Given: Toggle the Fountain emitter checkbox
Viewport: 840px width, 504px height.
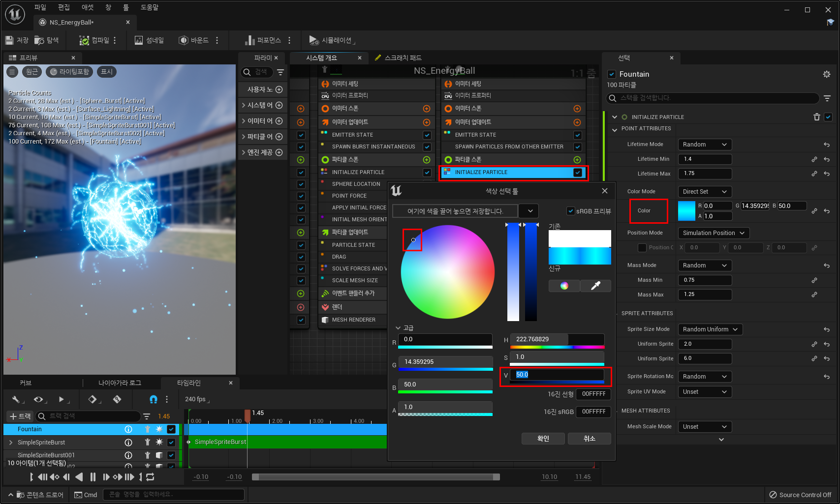Looking at the screenshot, I should tap(612, 74).
